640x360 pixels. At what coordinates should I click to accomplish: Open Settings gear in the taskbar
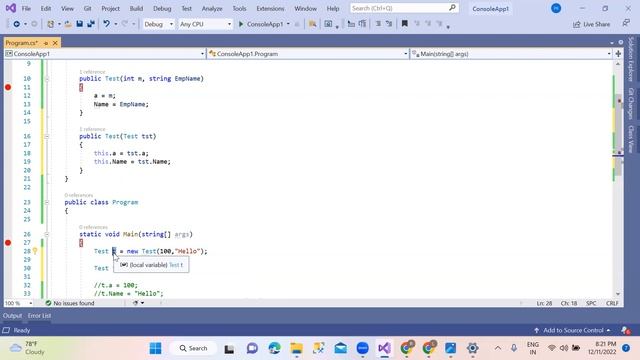[473, 348]
